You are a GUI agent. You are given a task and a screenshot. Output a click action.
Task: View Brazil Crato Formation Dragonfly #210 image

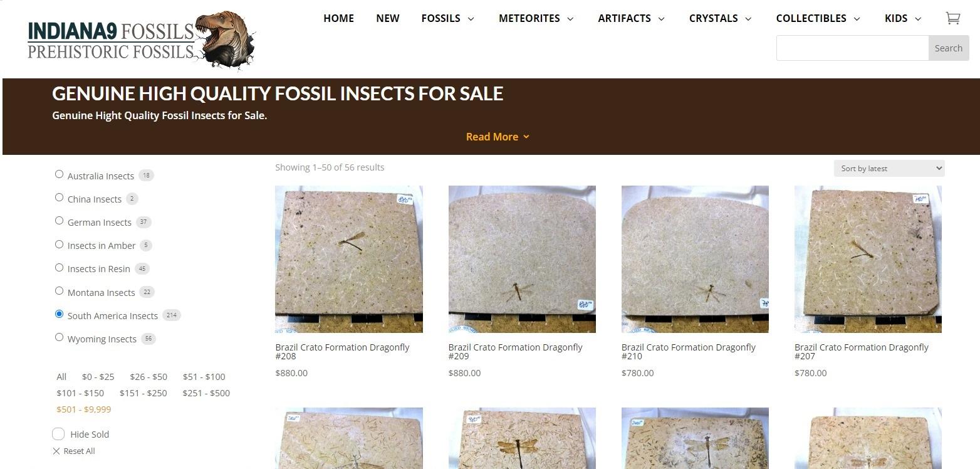[695, 259]
